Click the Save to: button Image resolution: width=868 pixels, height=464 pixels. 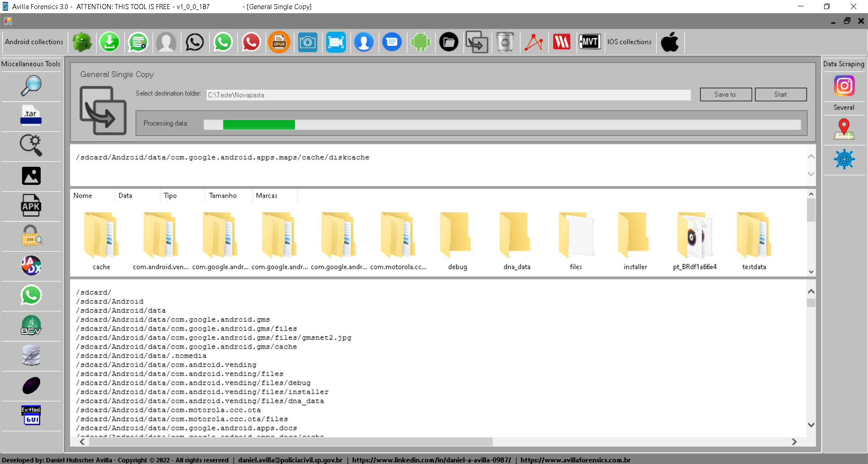tap(726, 95)
